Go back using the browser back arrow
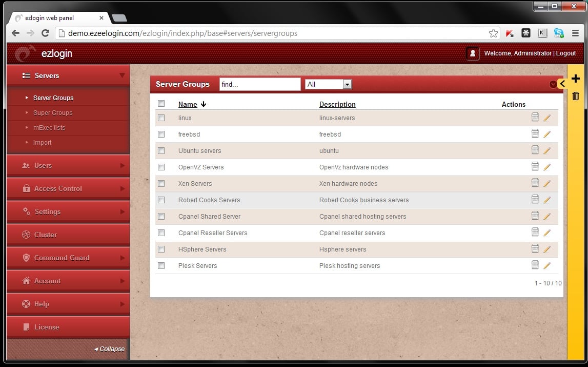Viewport: 588px width, 367px height. [x=15, y=33]
